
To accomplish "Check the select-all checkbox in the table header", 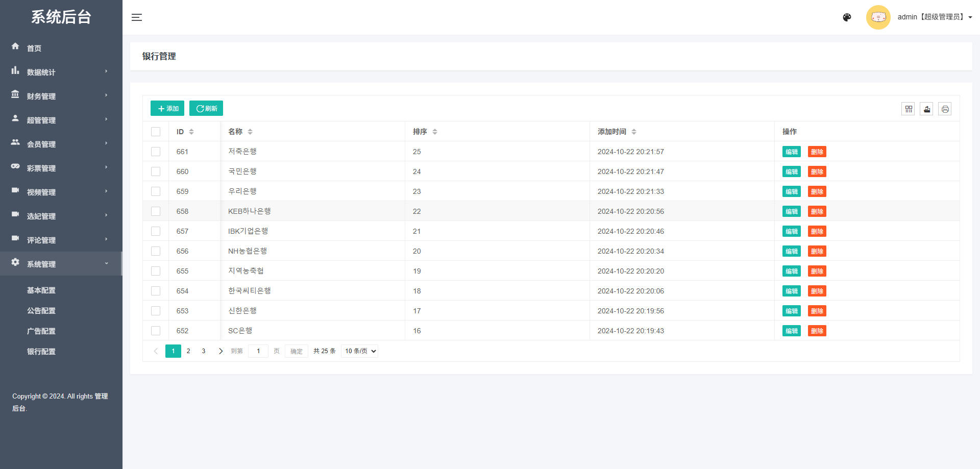I will click(x=156, y=132).
